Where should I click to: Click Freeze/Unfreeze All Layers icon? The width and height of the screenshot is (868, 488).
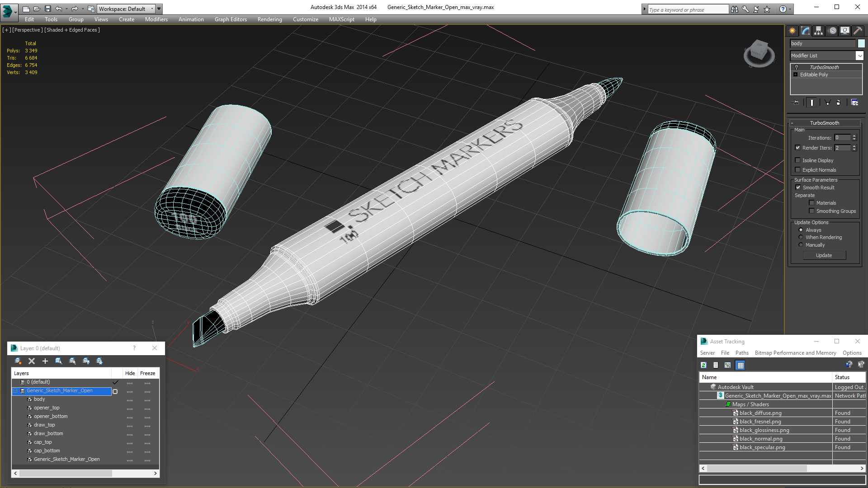pos(99,361)
